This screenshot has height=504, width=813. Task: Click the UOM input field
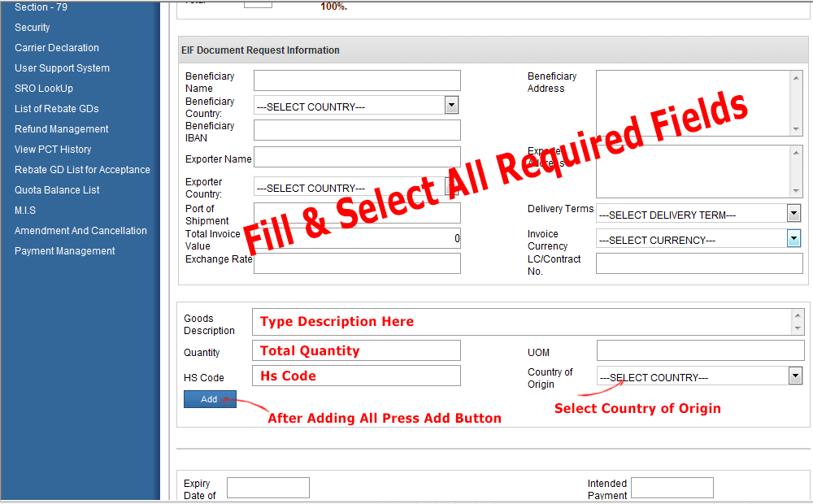coord(701,350)
